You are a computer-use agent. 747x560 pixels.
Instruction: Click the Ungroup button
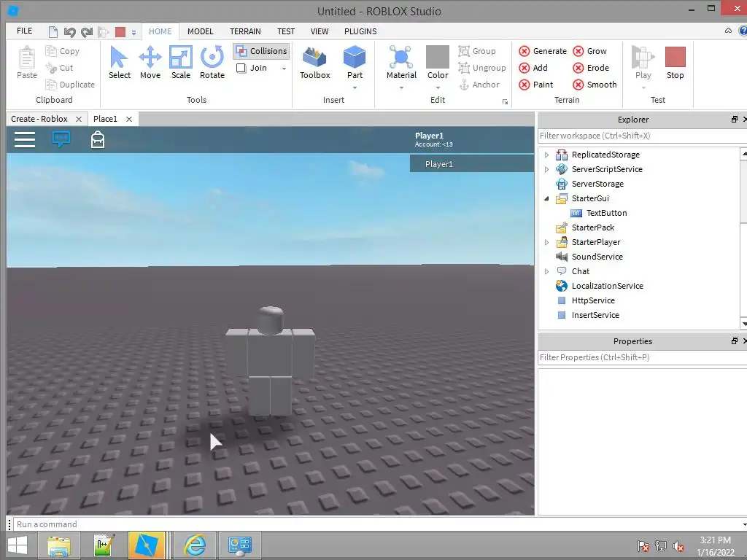point(482,68)
